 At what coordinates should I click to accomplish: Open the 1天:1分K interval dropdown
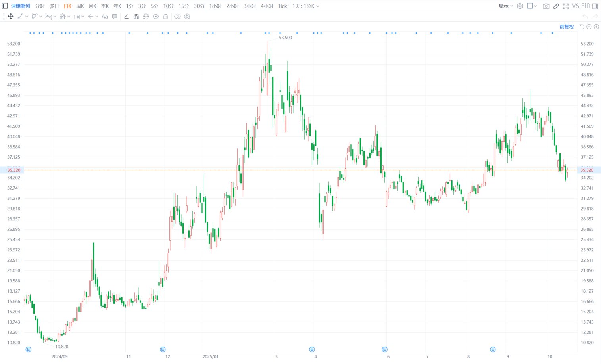pos(306,6)
